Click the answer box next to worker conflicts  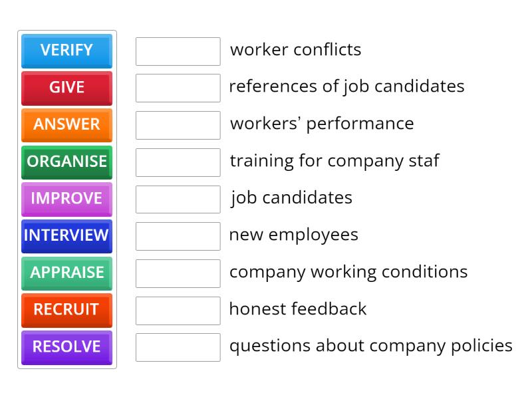(178, 50)
